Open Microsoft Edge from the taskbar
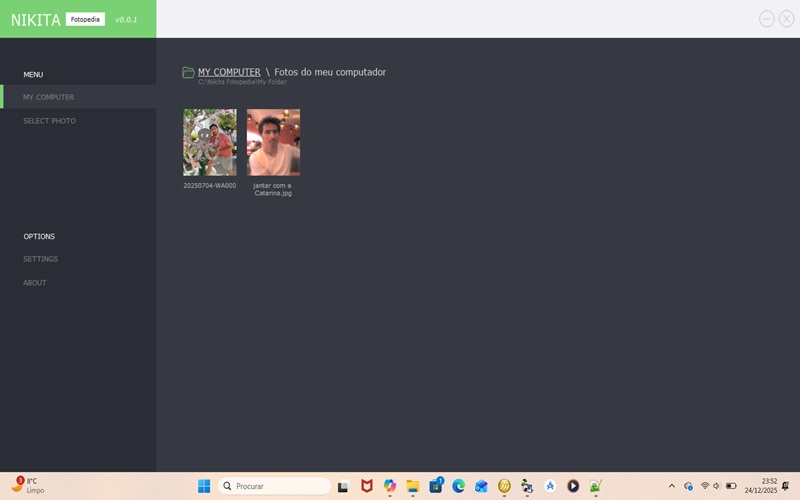Viewport: 800px width, 500px height. pyautogui.click(x=459, y=486)
